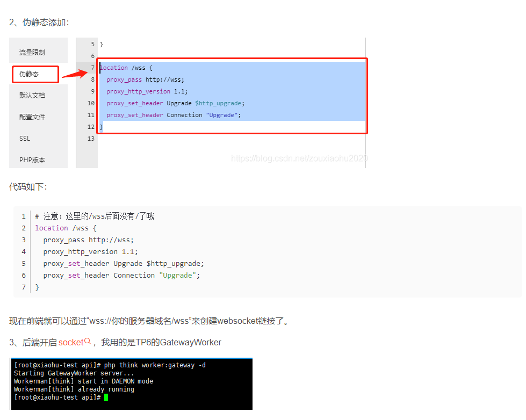Viewport: 526px width, 420px height.
Task: Switch to the 流量限制 tab
Action: (32, 53)
